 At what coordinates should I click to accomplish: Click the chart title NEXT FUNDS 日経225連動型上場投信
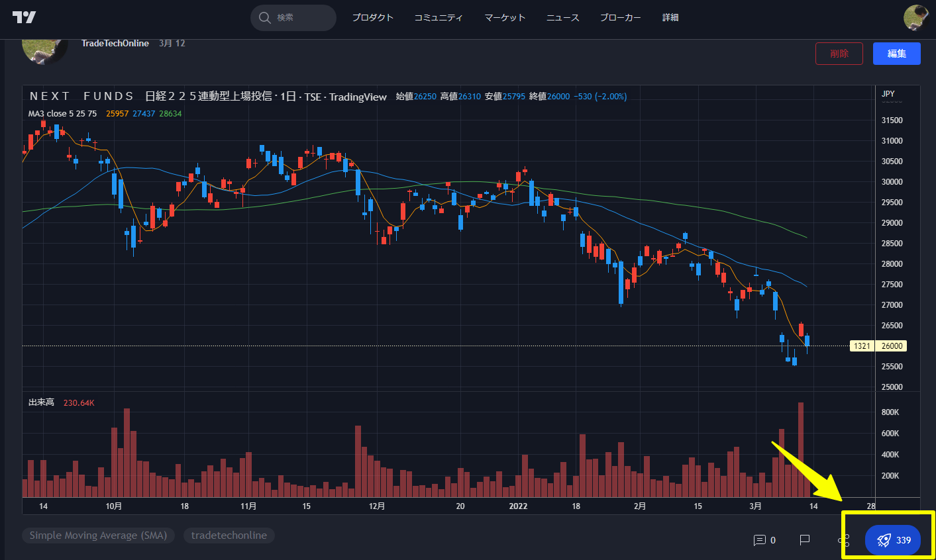coord(152,97)
